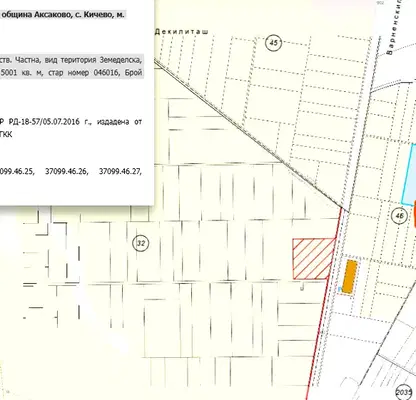
Task: Select the cyan outlined parcel
Action: (409, 174)
